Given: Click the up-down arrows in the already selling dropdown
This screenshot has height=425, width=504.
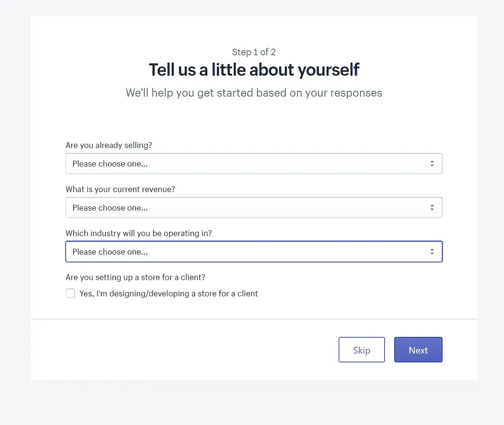Looking at the screenshot, I should (432, 163).
